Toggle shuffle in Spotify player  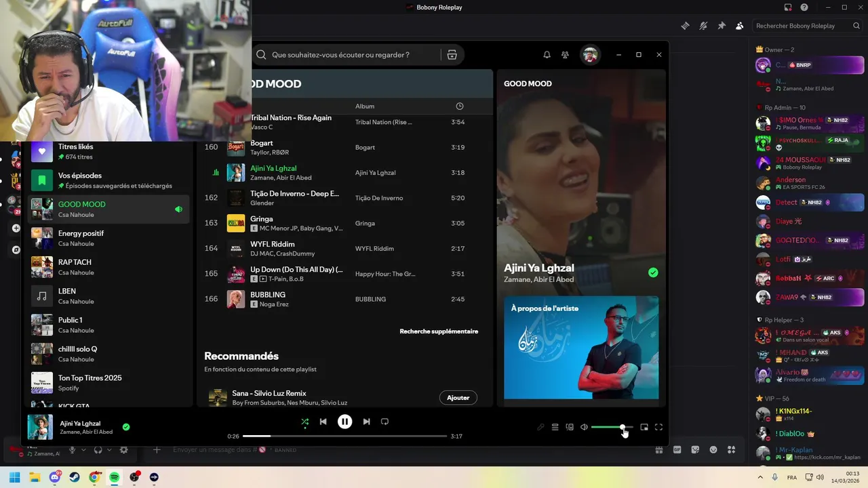click(304, 422)
